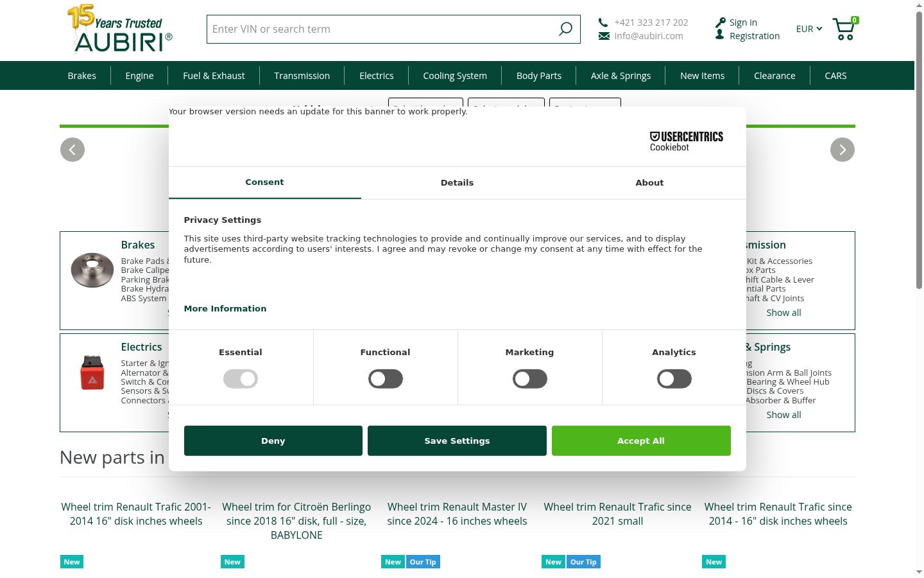
Task: Open the Electrics menu
Action: 377,76
